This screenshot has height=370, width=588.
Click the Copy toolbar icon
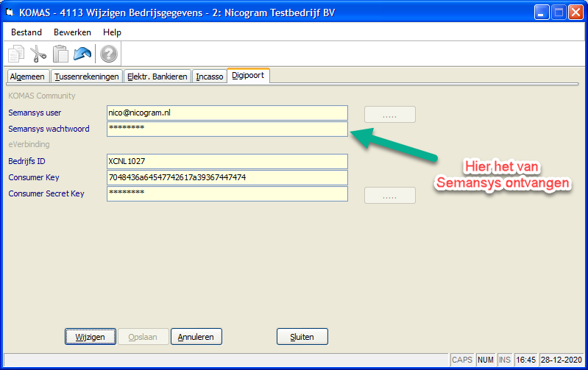point(15,54)
